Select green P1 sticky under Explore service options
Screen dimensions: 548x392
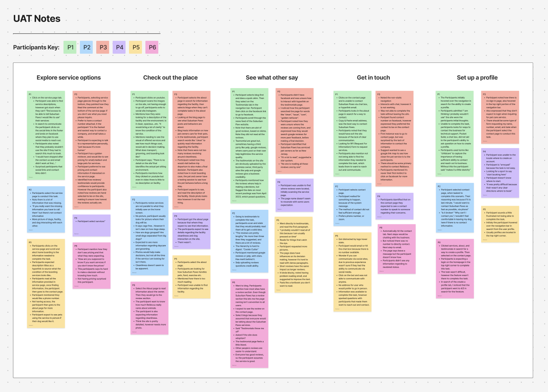(46, 136)
